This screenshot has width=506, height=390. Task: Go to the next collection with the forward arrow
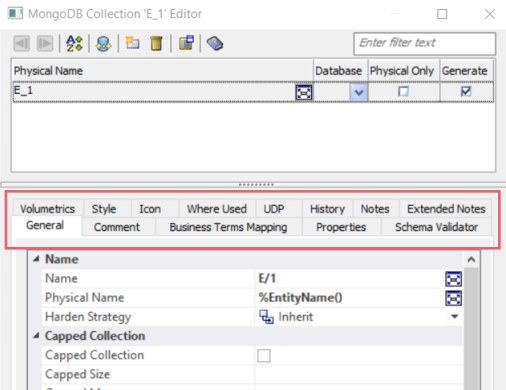coord(45,43)
